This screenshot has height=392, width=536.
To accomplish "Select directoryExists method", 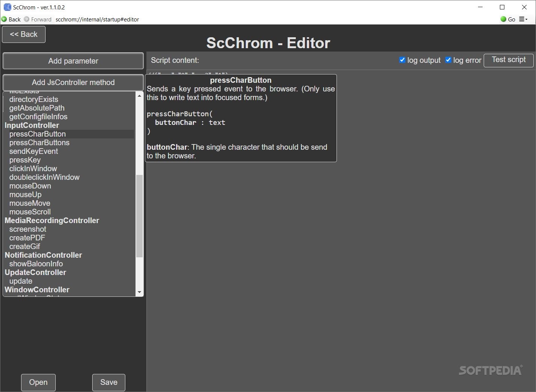I will pos(34,99).
